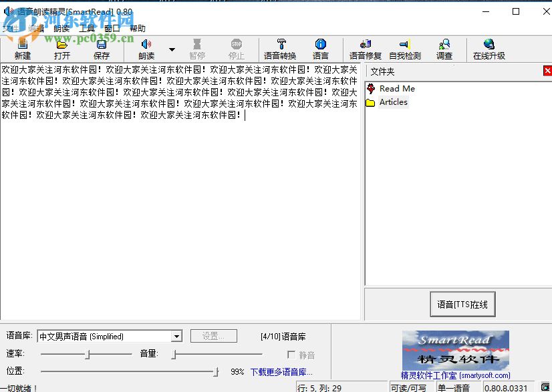Open the 工具 menu
The width and height of the screenshot is (552, 392).
click(86, 28)
